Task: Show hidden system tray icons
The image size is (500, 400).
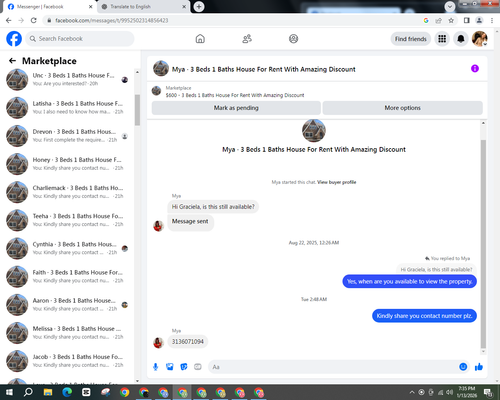Action: (x=412, y=392)
